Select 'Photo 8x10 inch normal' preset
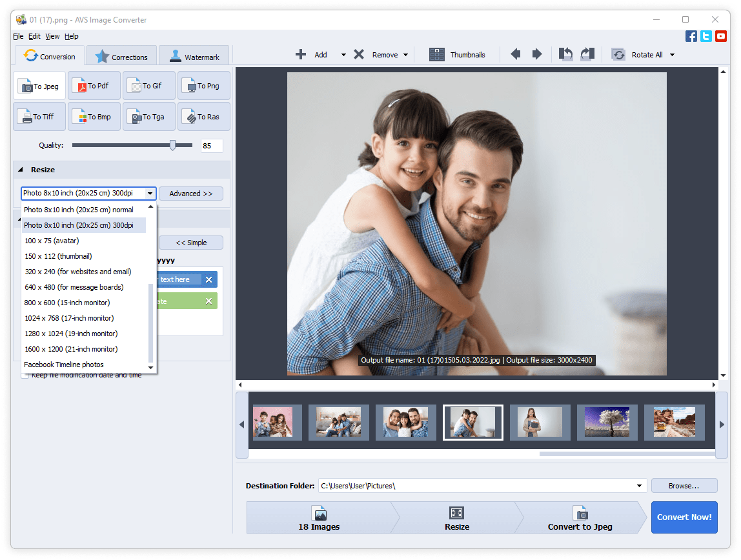 tap(84, 210)
